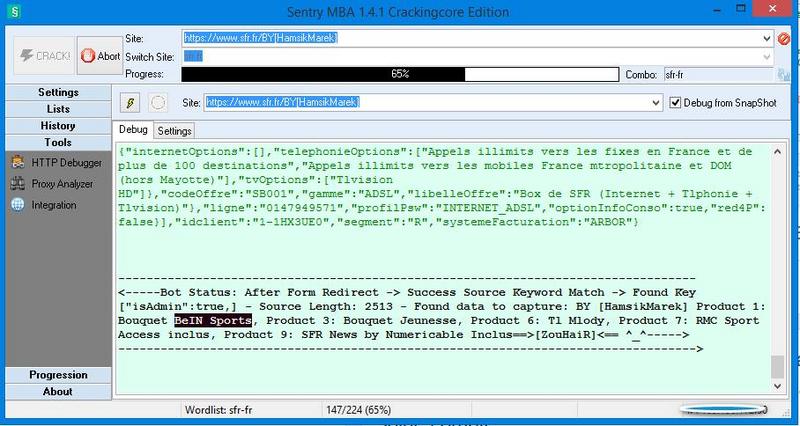
Task: Click the debug output scrollbar up arrow
Action: pos(777,152)
